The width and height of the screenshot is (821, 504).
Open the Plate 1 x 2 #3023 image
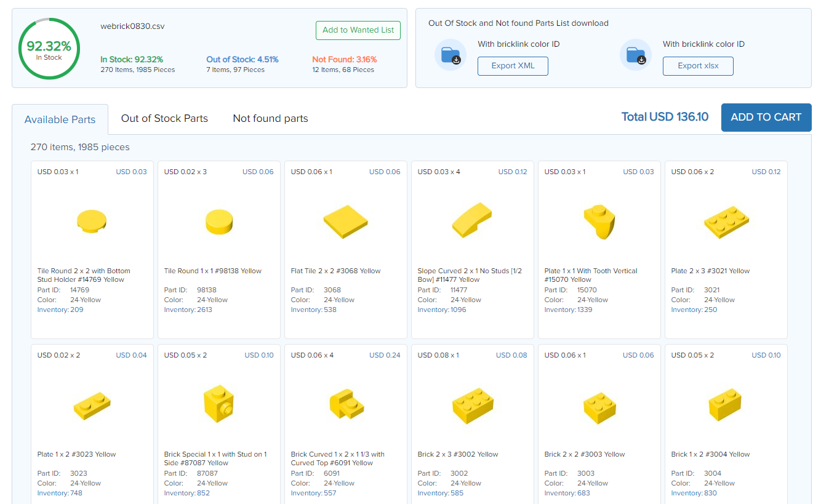point(92,405)
